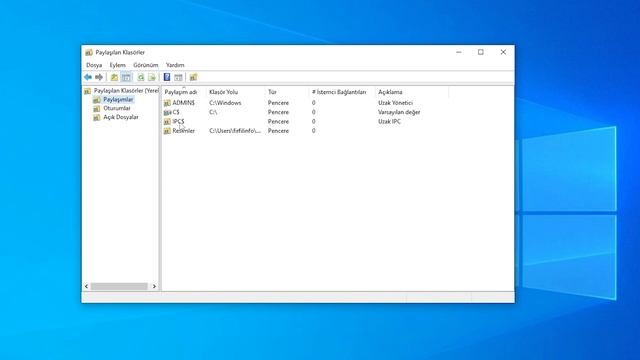
Task: Click the tree pane scrollbar left arrow
Action: [x=87, y=287]
